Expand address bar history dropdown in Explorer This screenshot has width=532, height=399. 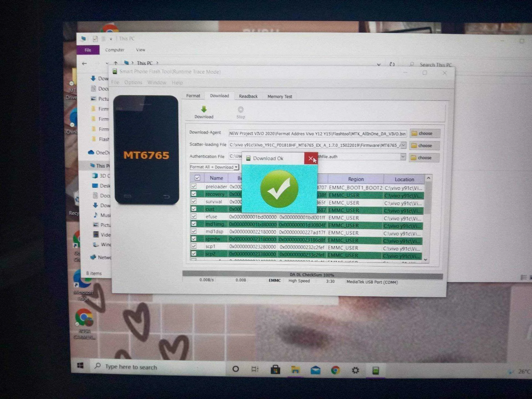[x=379, y=65]
